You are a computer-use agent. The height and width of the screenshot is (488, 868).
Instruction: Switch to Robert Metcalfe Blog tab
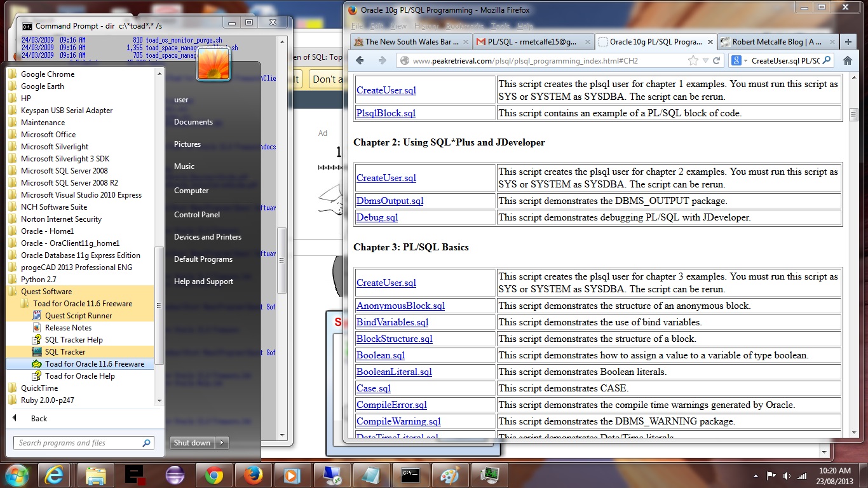[778, 42]
